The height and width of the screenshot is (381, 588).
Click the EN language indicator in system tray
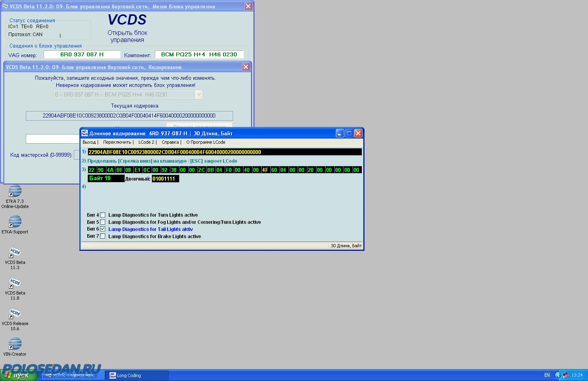[x=547, y=375]
